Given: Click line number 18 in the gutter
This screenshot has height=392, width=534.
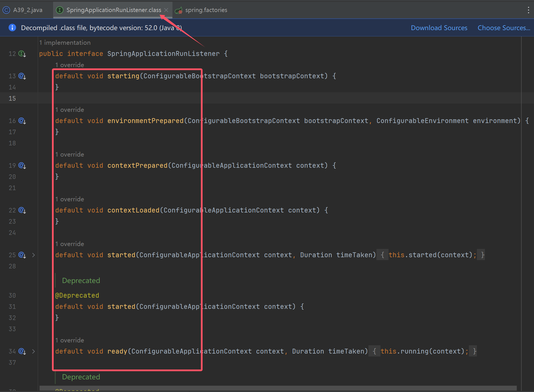Looking at the screenshot, I should [x=12, y=143].
